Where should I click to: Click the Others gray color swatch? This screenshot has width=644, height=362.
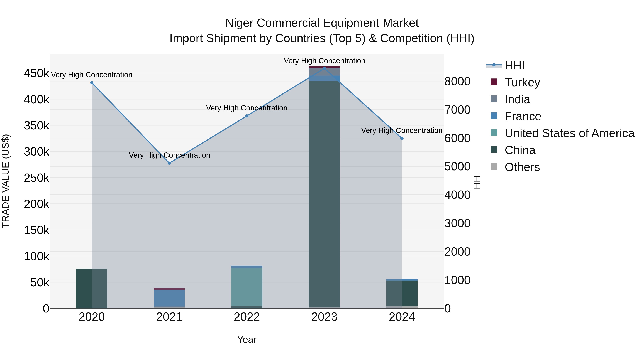(x=494, y=166)
